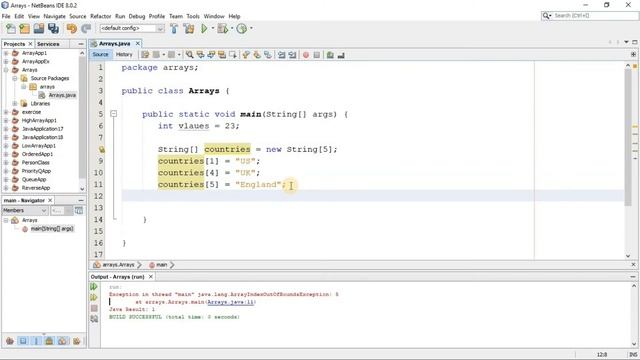The image size is (640, 360).
Task: Toggle Highlight Search in editor toolbar
Action: click(222, 55)
